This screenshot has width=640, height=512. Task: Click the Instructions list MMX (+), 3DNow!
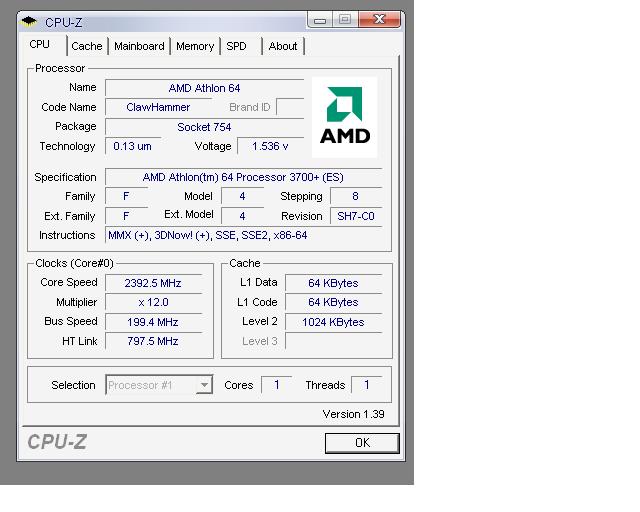(x=243, y=236)
